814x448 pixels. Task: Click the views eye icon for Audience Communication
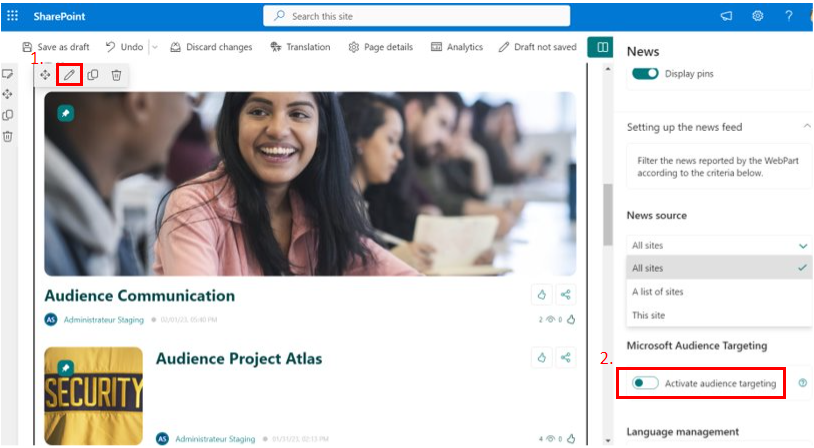coord(550,319)
